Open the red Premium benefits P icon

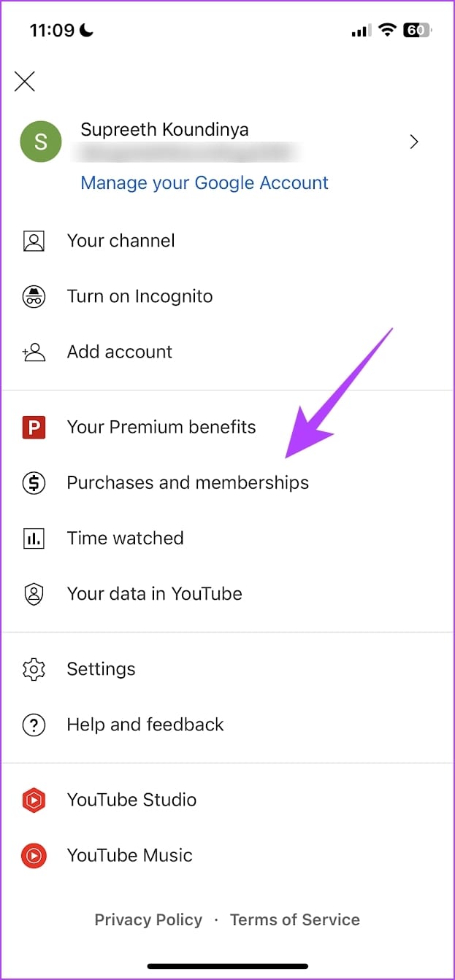click(34, 427)
